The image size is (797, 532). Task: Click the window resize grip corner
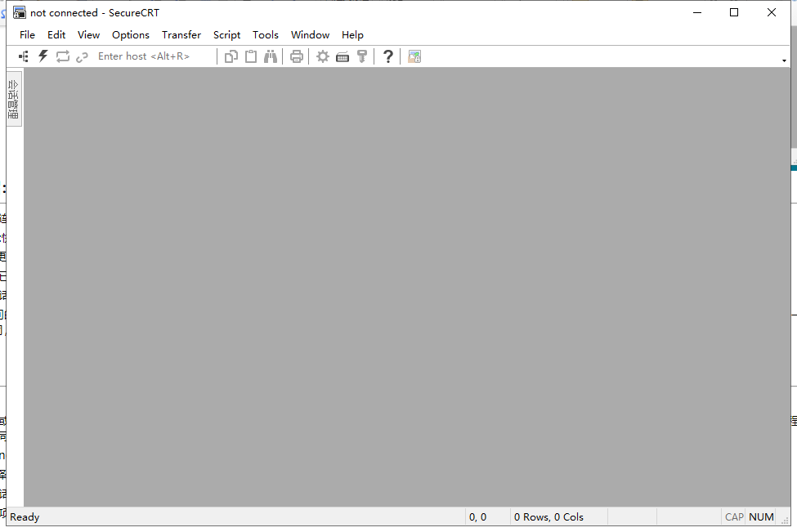coord(784,521)
